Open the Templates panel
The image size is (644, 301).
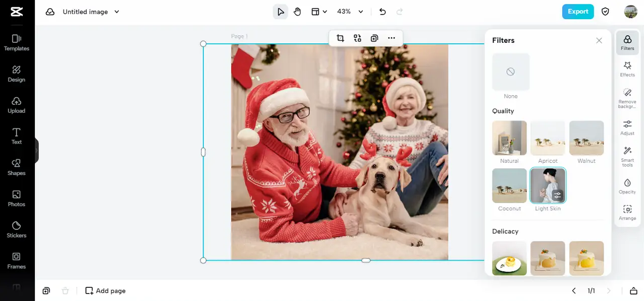click(x=17, y=42)
